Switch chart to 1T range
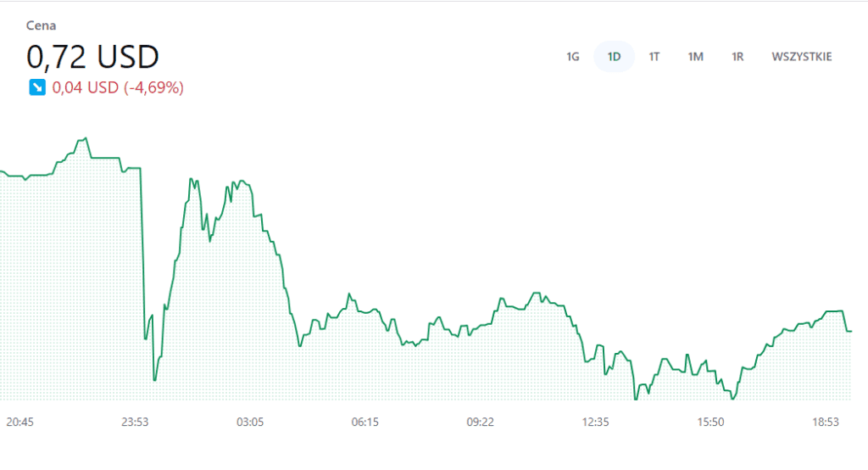This screenshot has height=470, width=868. tap(654, 57)
